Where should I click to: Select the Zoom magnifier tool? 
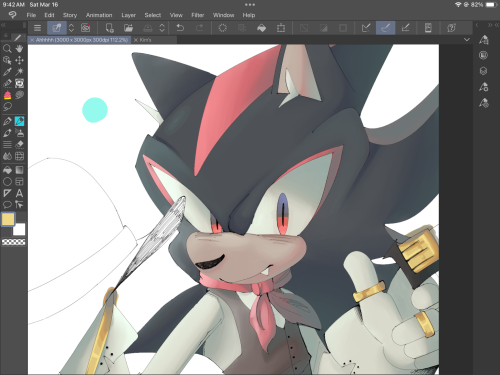(7, 49)
